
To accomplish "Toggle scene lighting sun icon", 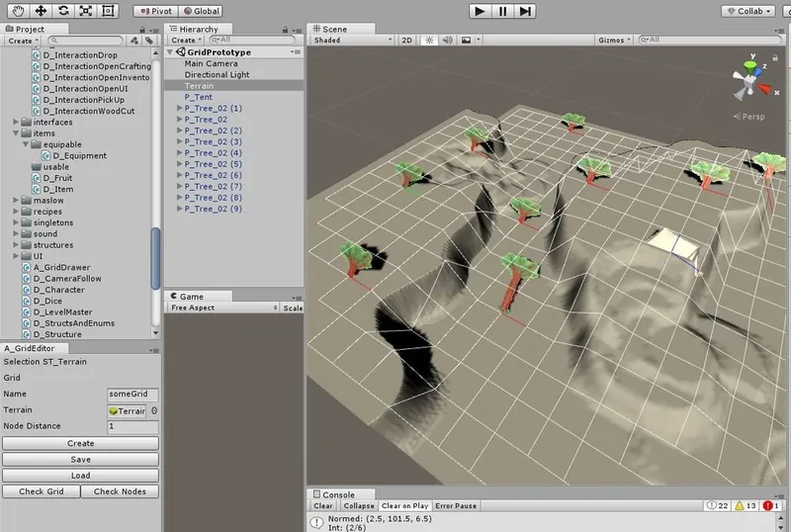I will point(429,40).
